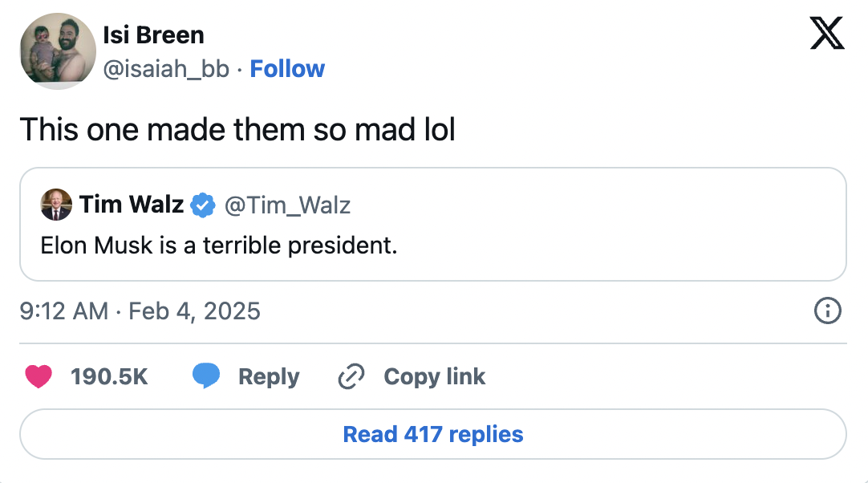Click the X logo icon

click(x=827, y=34)
